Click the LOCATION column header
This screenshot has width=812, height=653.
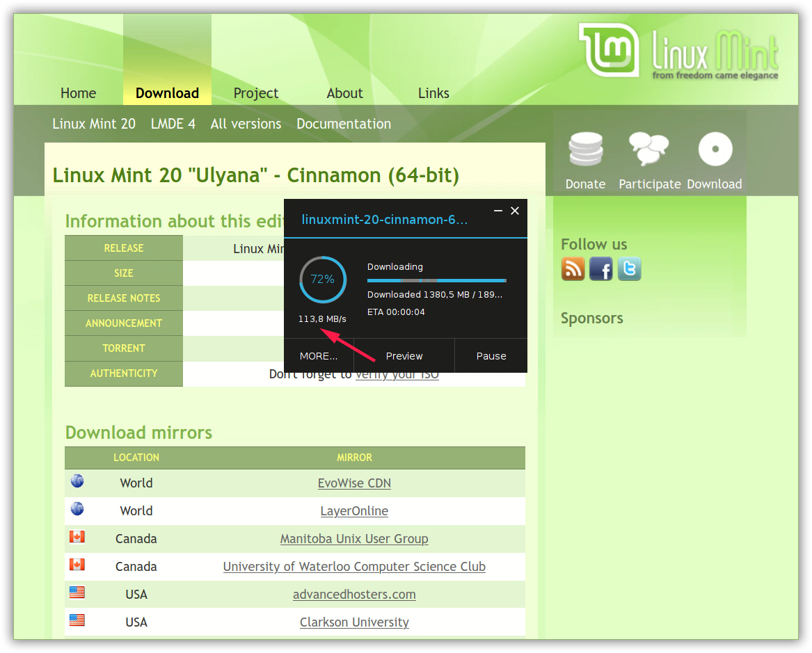click(136, 458)
